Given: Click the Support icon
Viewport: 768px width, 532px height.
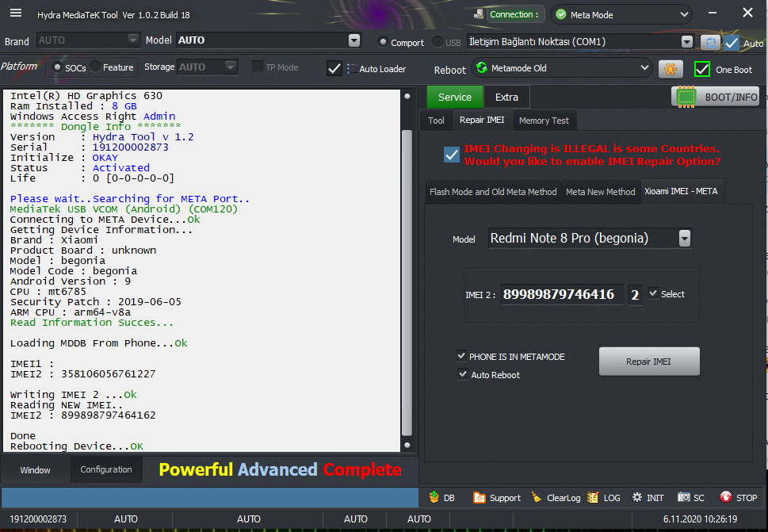Looking at the screenshot, I should coord(479,498).
